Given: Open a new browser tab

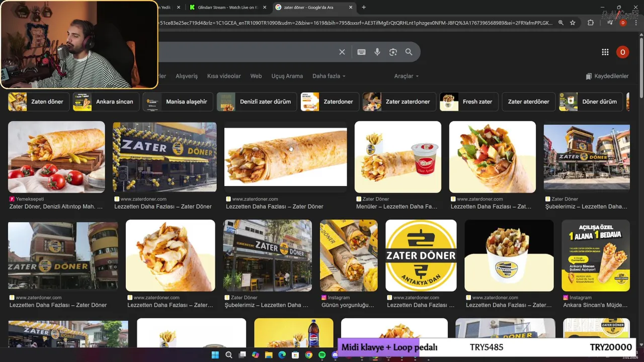Looking at the screenshot, I should (364, 7).
